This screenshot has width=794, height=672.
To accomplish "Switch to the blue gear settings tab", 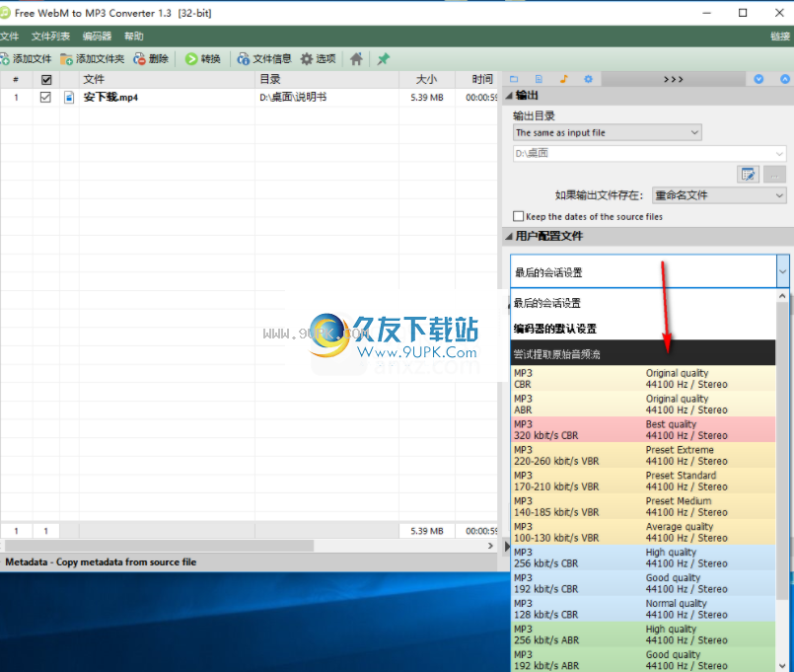I will 588,79.
